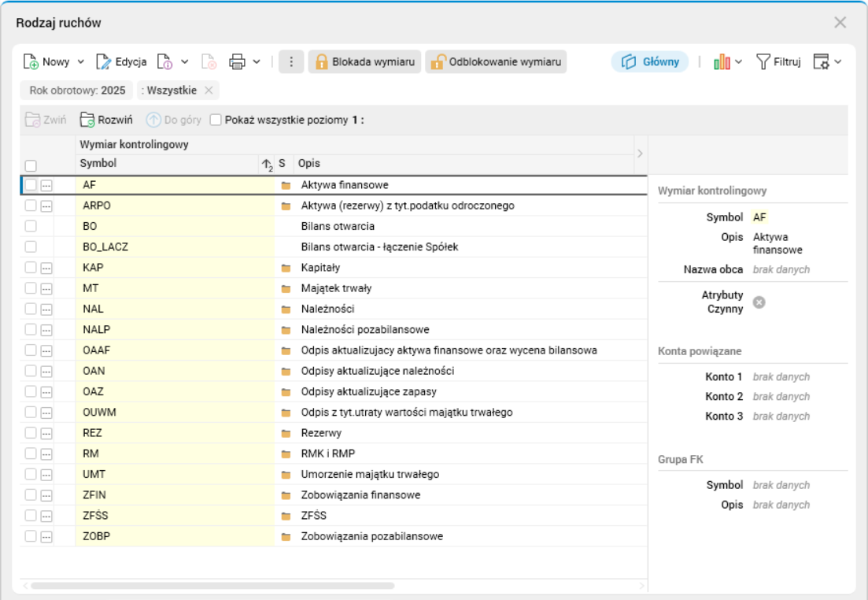Image resolution: width=868 pixels, height=600 pixels.
Task: Expand the KAP row tree node
Action: coord(46,268)
